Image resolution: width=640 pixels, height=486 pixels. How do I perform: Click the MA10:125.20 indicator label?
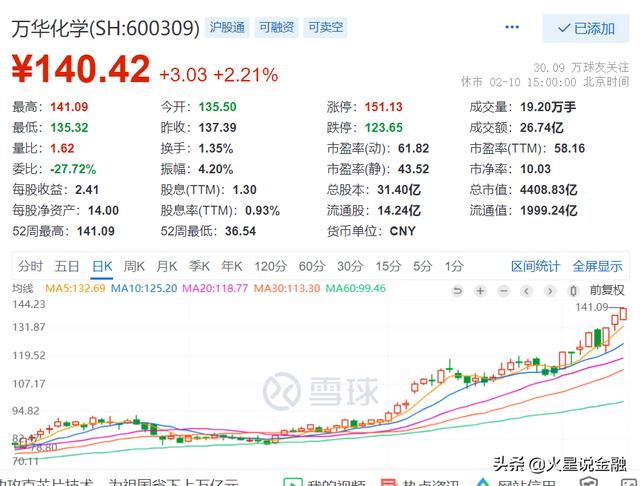click(144, 288)
